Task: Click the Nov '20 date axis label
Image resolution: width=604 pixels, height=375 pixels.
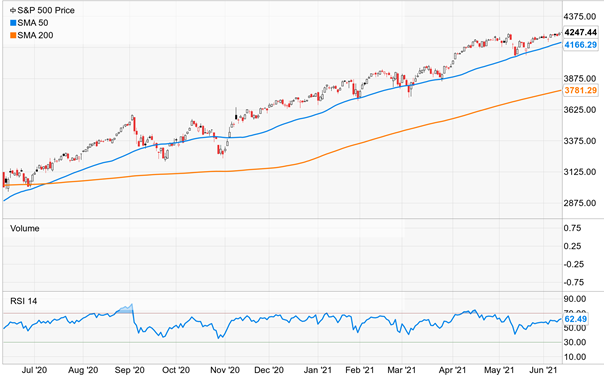Action: 225,370
